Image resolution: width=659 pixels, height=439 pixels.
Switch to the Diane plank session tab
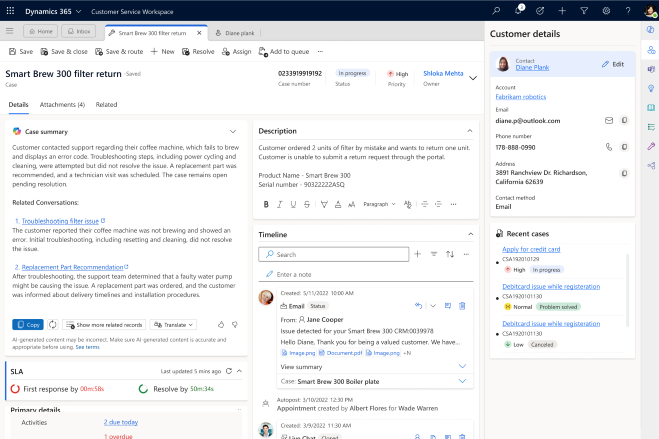point(235,33)
